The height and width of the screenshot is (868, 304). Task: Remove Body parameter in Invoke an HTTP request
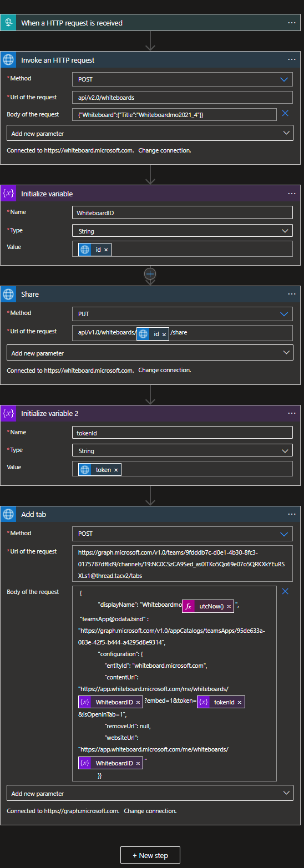(285, 114)
